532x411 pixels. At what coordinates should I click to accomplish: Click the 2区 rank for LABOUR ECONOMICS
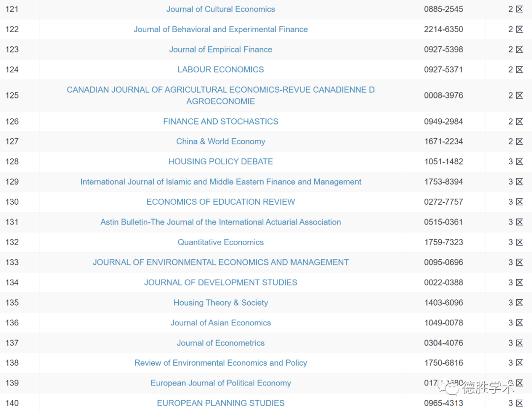click(x=516, y=69)
